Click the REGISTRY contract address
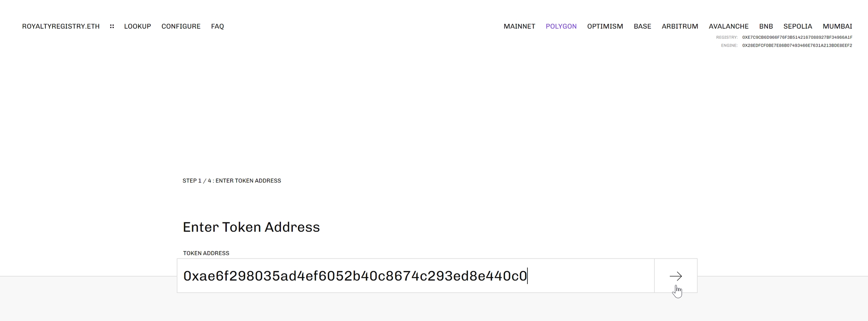The width and height of the screenshot is (868, 321). pos(796,37)
